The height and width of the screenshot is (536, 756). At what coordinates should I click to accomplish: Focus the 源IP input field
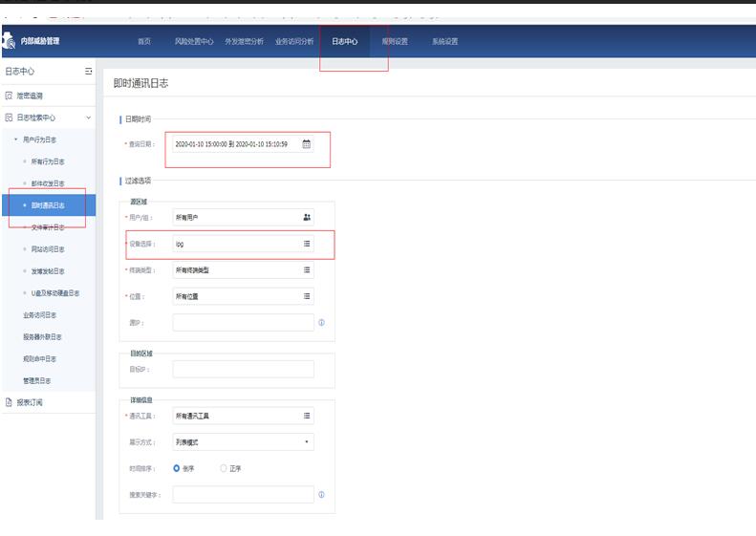pyautogui.click(x=243, y=323)
